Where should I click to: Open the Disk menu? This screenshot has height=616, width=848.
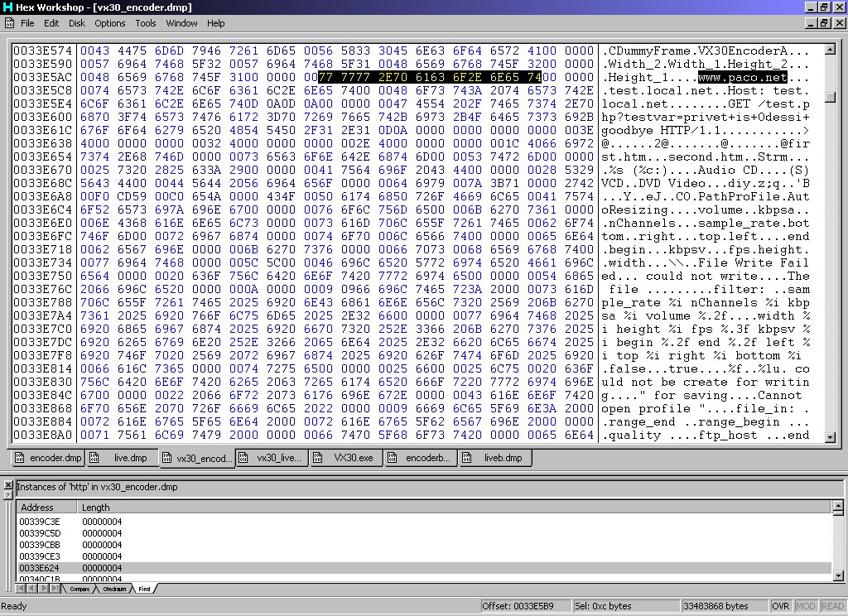pyautogui.click(x=77, y=23)
